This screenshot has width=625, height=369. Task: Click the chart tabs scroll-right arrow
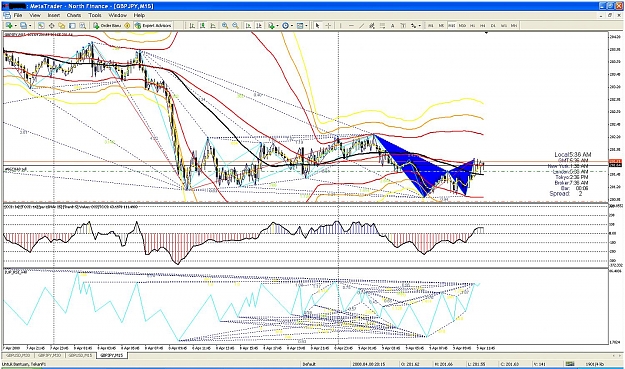click(x=619, y=355)
